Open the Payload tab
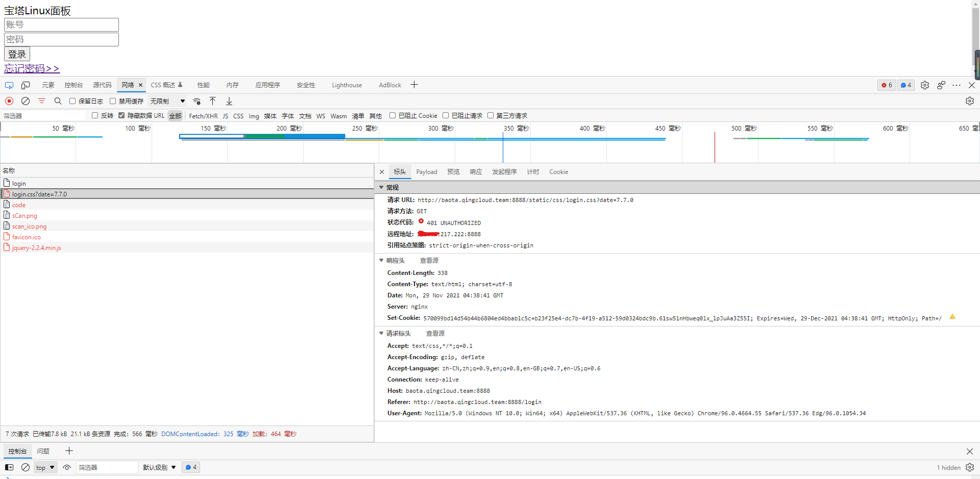Image resolution: width=980 pixels, height=479 pixels. click(427, 172)
